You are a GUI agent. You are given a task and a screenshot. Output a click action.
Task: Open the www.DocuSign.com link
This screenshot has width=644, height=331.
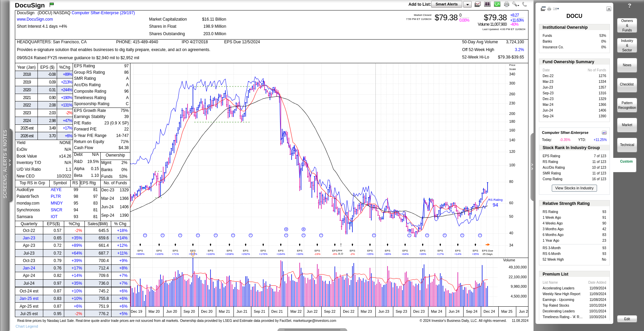pos(35,19)
